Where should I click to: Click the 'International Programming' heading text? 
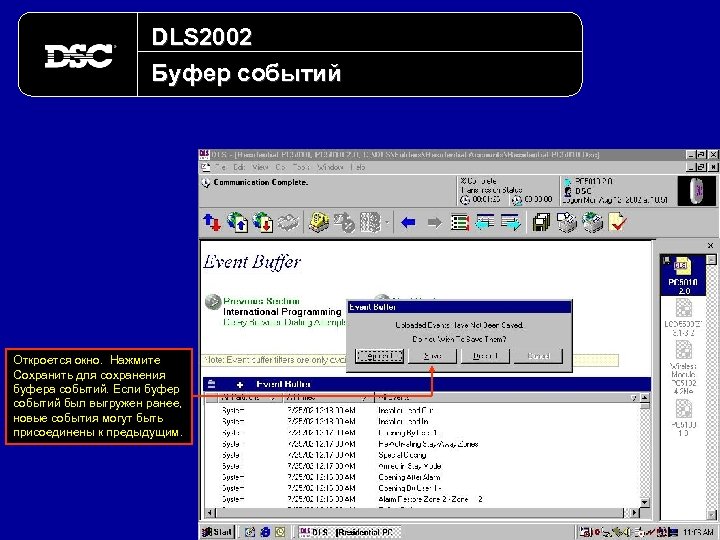coord(282,312)
